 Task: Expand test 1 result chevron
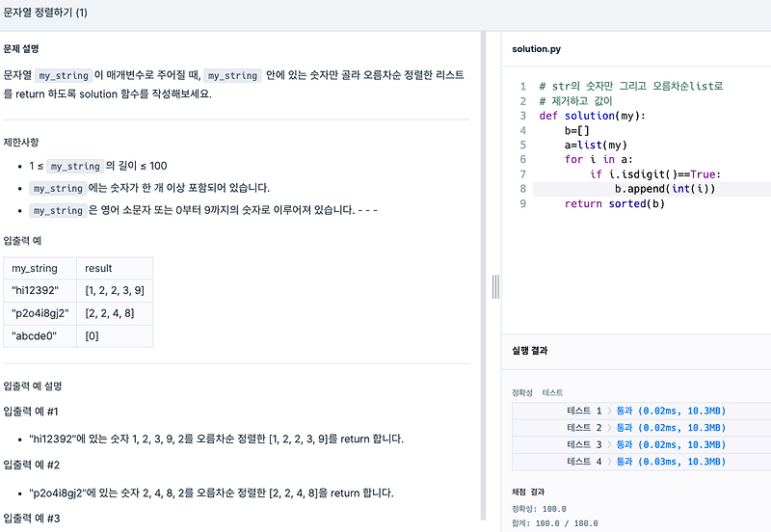pos(609,411)
